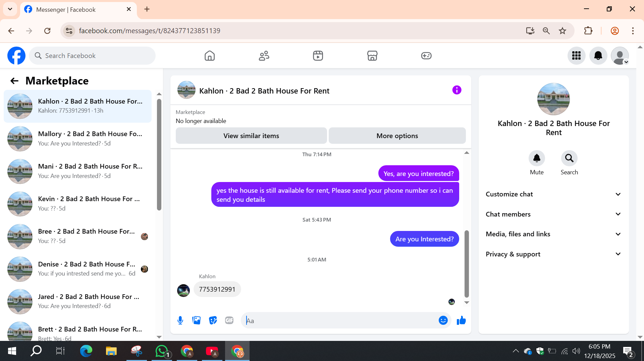Click the address bar URL
Screen dimensions: 644x361
click(150, 31)
